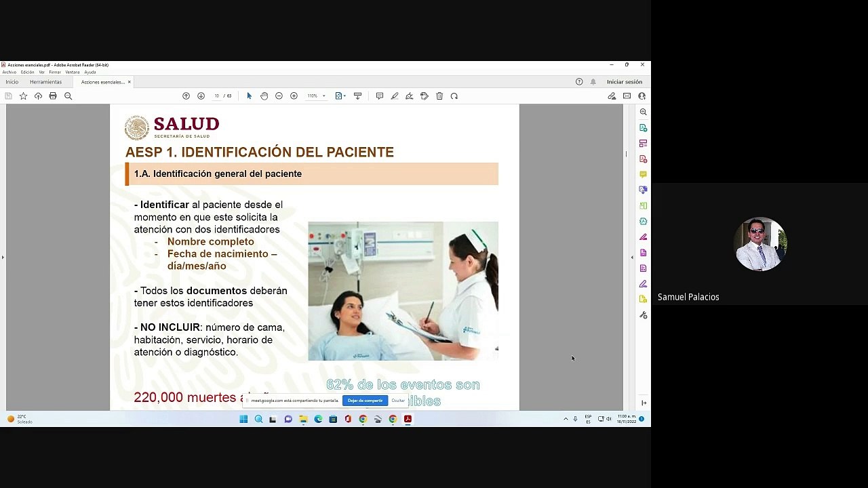868x488 pixels.
Task: Open the Archivo menu
Action: pyautogui.click(x=9, y=72)
